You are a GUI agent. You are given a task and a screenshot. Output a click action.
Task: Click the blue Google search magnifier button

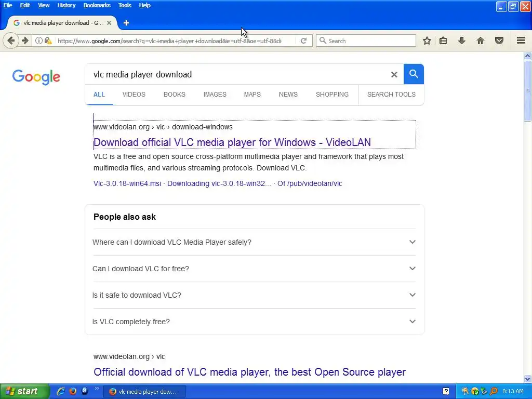coord(414,74)
